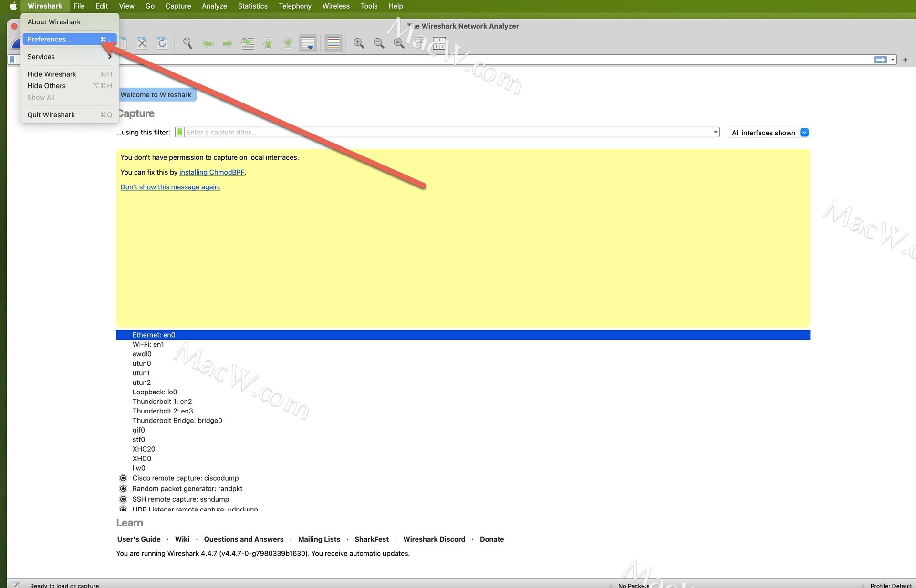This screenshot has width=916, height=588.
Task: Open the Mailing Lists link
Action: click(319, 539)
